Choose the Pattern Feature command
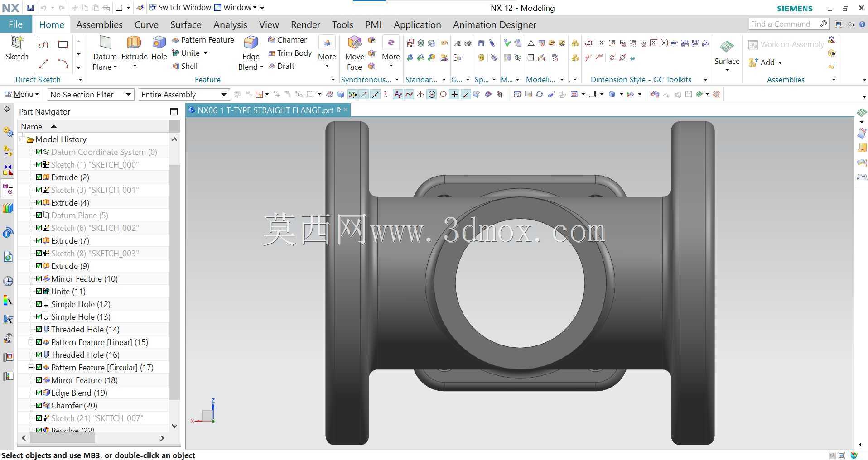Image resolution: width=868 pixels, height=460 pixels. [203, 40]
